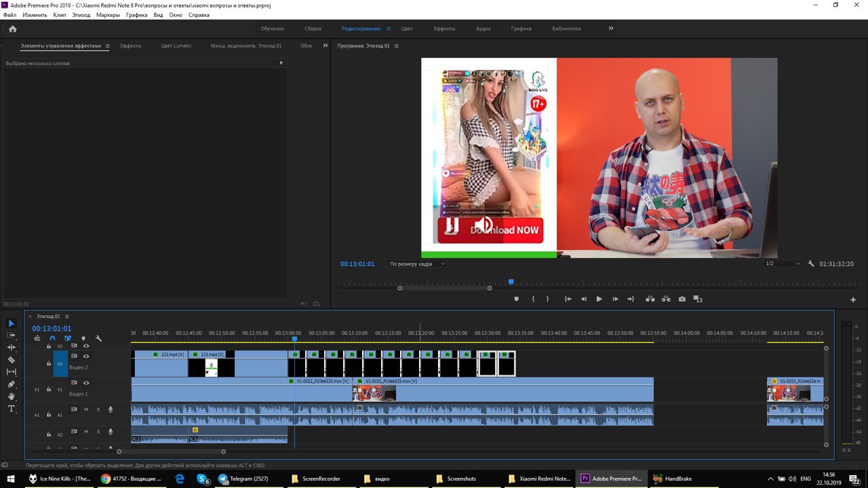Choose the Hand tool
The image size is (868, 488).
[11, 396]
